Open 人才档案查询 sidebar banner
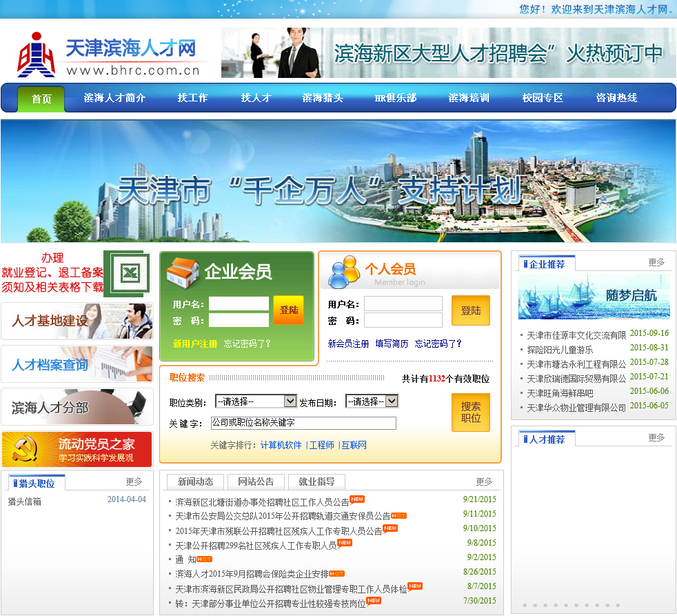Image resolution: width=677 pixels, height=616 pixels. pyautogui.click(x=77, y=364)
